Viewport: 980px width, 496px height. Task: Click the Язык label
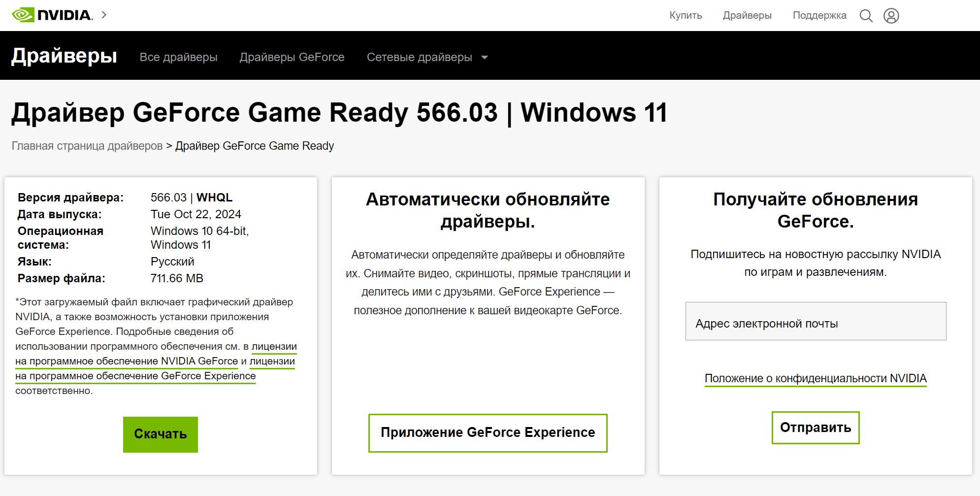[34, 262]
